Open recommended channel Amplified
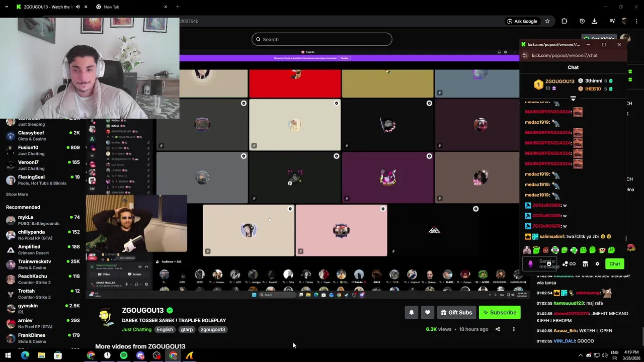This screenshot has height=362, width=644. [x=43, y=249]
